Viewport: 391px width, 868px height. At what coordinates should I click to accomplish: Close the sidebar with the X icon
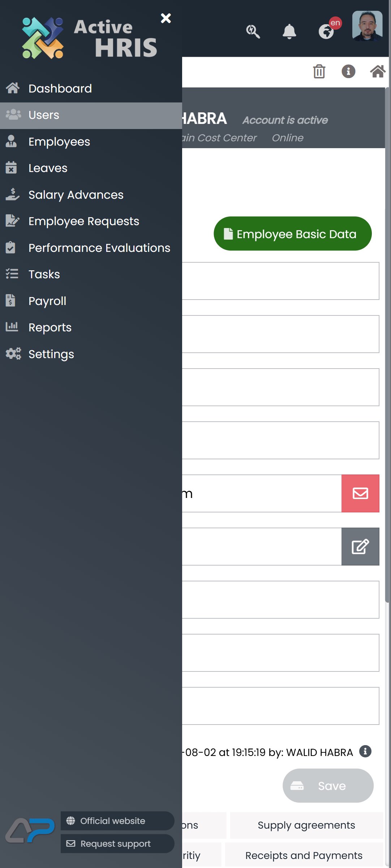pos(166,18)
